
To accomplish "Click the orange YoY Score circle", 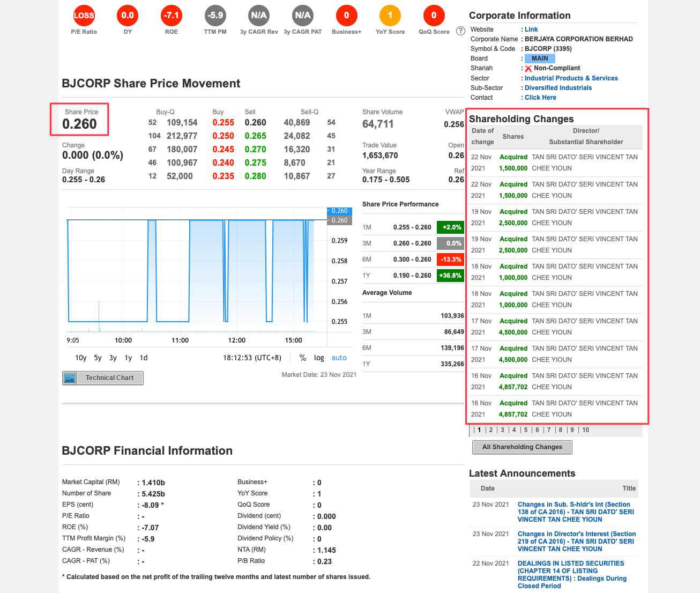I will [390, 16].
